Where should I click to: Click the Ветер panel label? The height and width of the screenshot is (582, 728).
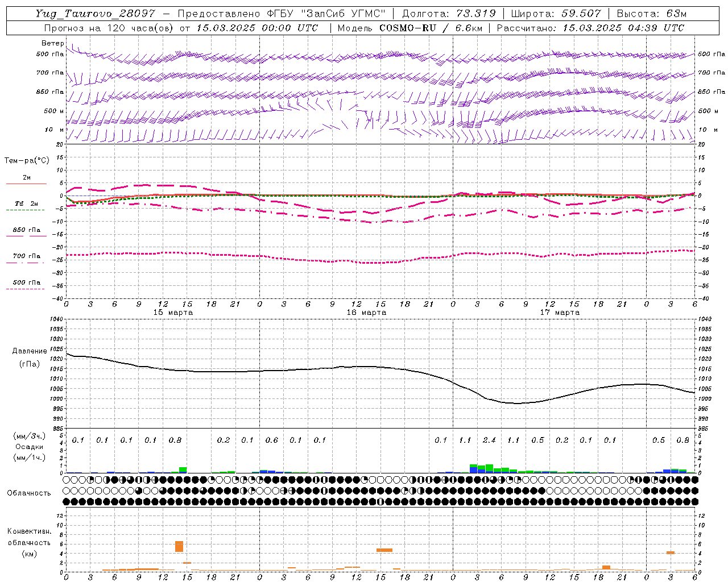(52, 43)
